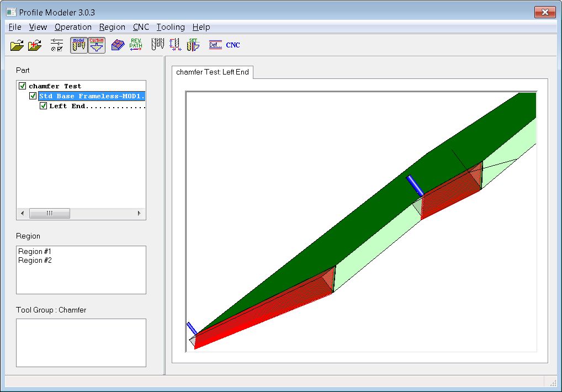The height and width of the screenshot is (392, 562).
Task: Click the open folder toolbar icon
Action: (x=17, y=45)
